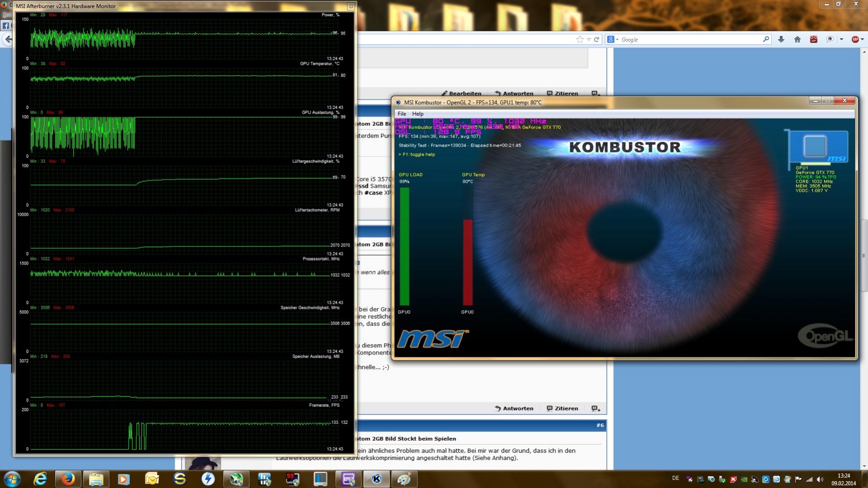Open the Firefox downloads panel

[x=781, y=39]
